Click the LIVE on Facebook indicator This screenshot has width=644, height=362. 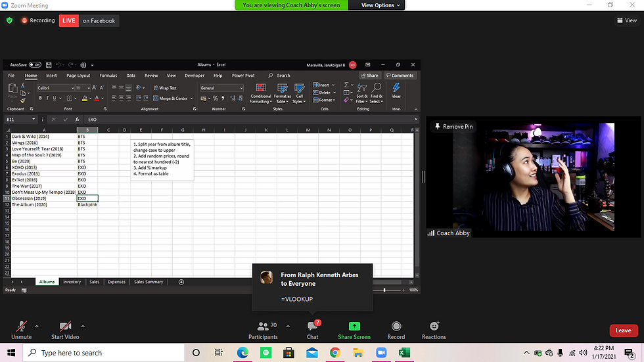[89, 20]
